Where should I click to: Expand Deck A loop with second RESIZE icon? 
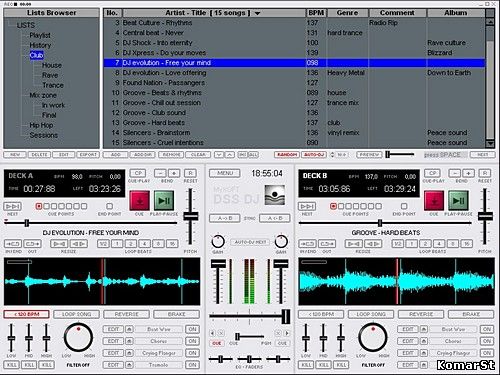(x=79, y=244)
